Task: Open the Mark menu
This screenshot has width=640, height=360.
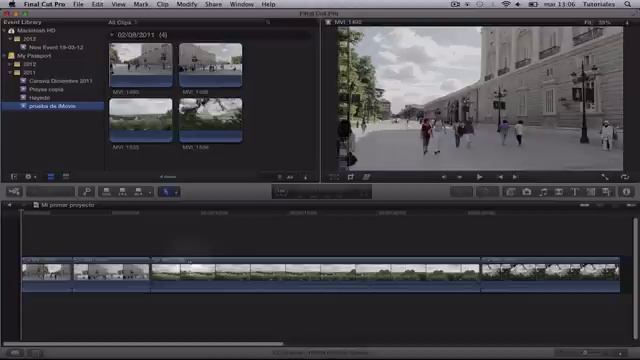Action: (141, 4)
